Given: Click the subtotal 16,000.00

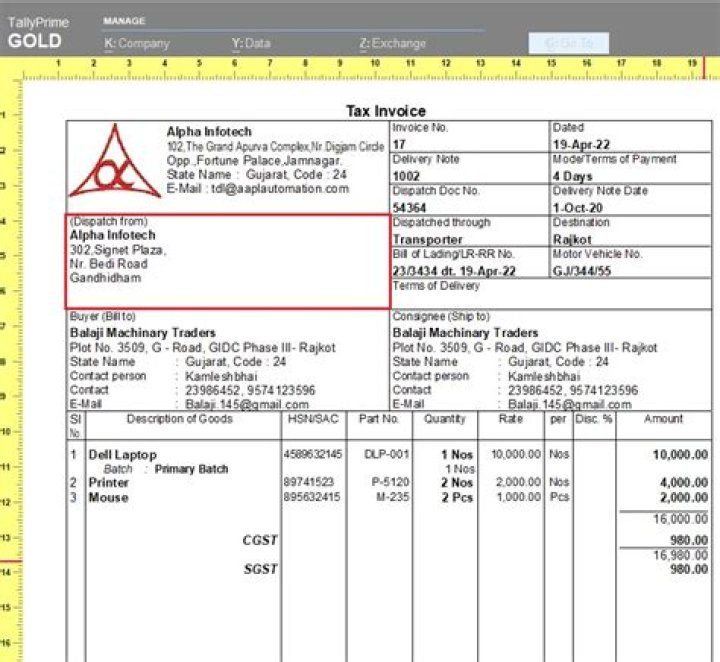Looking at the screenshot, I should tap(681, 519).
